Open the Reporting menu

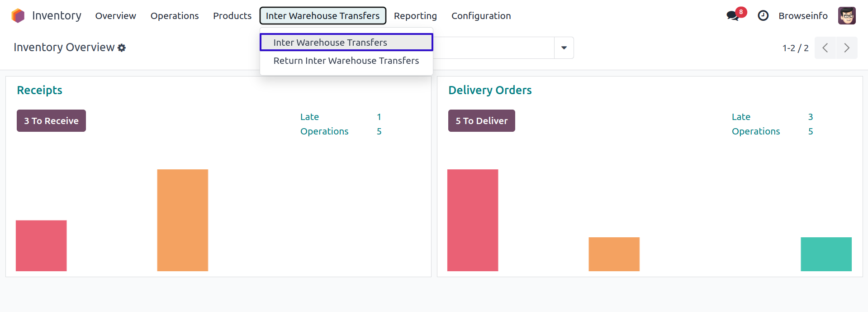coord(415,16)
